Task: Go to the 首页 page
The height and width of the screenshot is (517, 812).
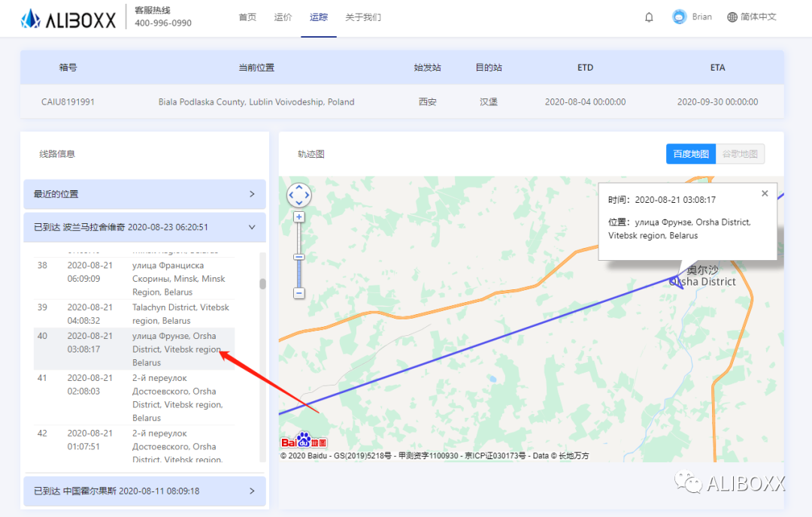Action: click(x=247, y=17)
